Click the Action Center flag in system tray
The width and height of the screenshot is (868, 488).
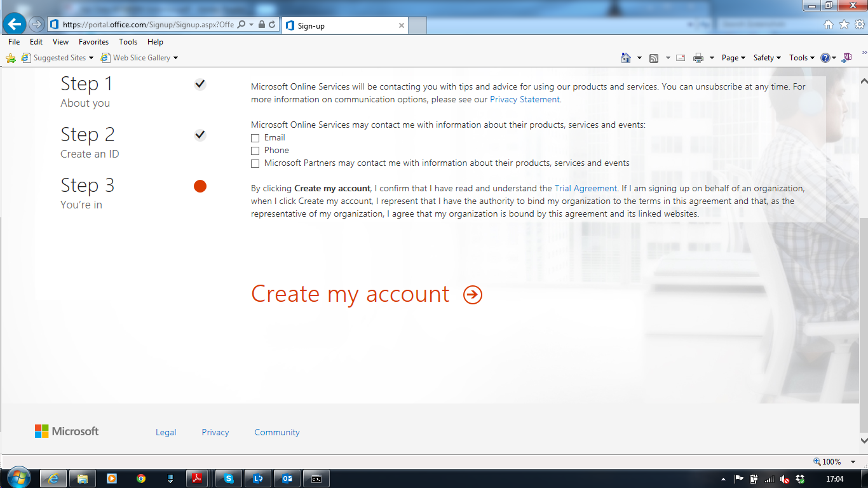[739, 479]
